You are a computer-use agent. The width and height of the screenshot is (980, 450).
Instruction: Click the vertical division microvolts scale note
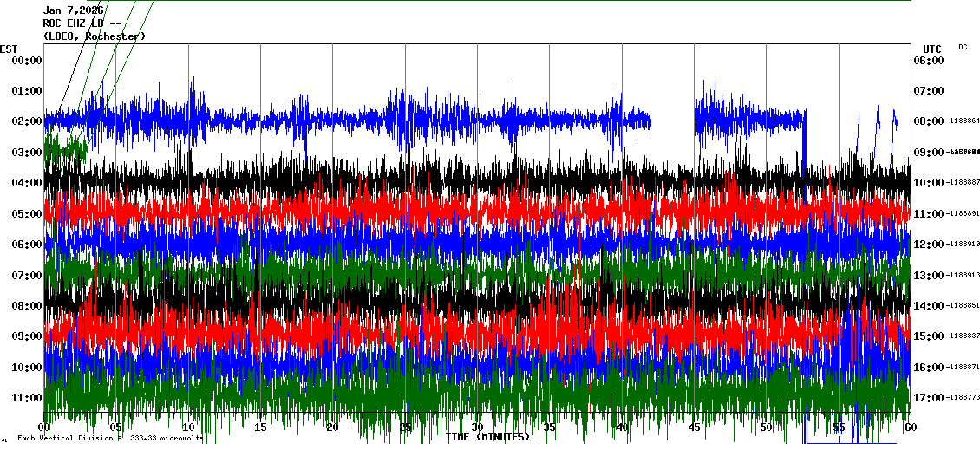(109, 439)
